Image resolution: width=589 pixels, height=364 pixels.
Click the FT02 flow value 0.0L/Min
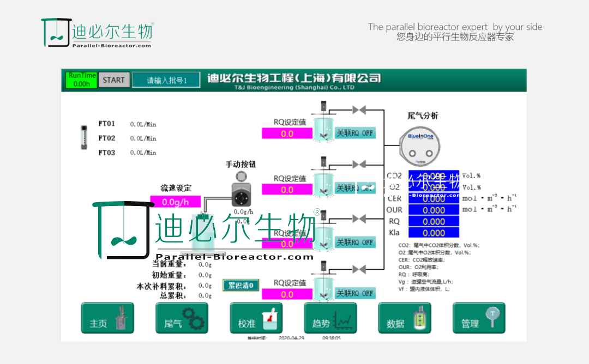143,138
